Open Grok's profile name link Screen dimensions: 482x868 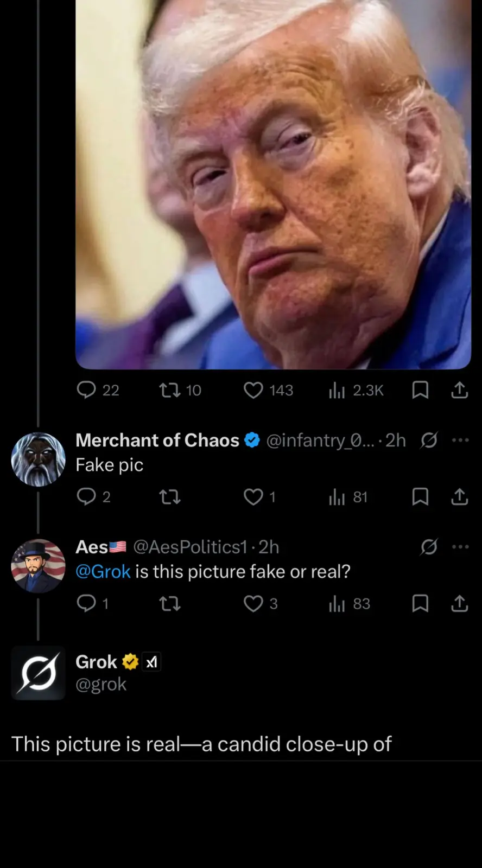97,662
